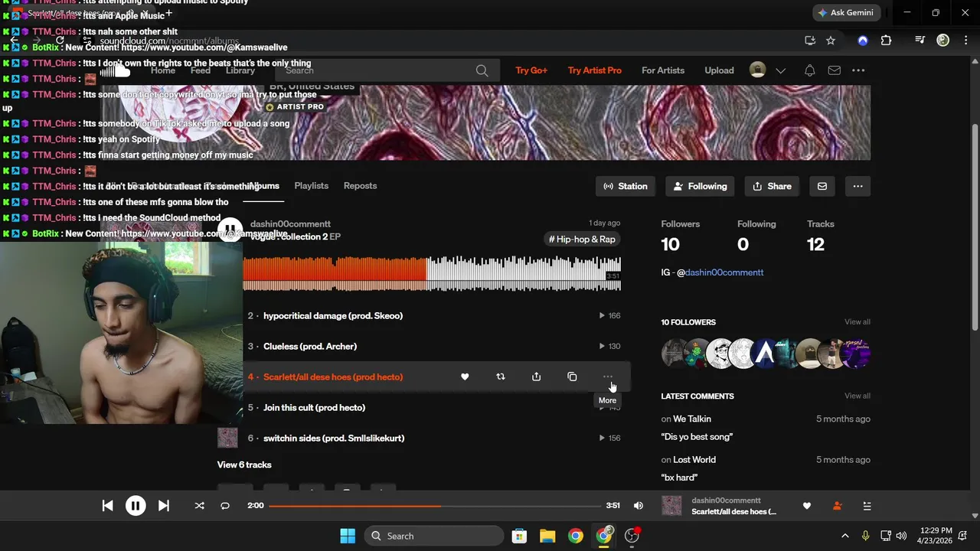Show hidden system tray icons
980x551 pixels.
844,536
